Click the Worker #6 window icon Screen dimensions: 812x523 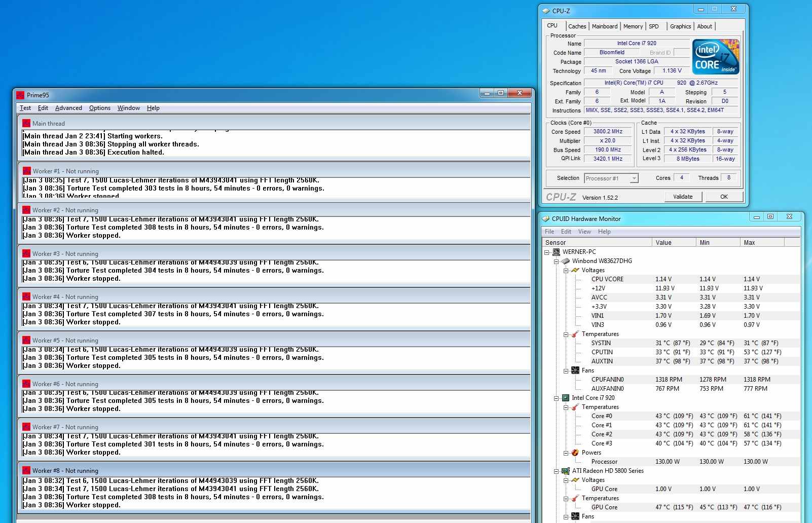tap(26, 384)
